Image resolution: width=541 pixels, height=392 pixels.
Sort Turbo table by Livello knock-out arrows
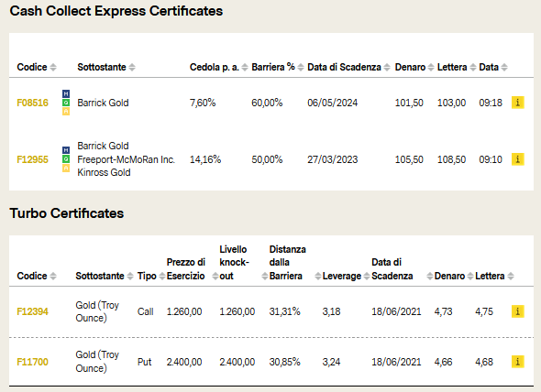[265, 277]
